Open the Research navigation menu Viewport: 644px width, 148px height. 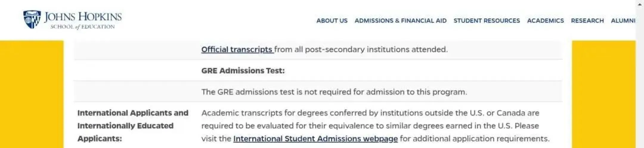(x=587, y=21)
